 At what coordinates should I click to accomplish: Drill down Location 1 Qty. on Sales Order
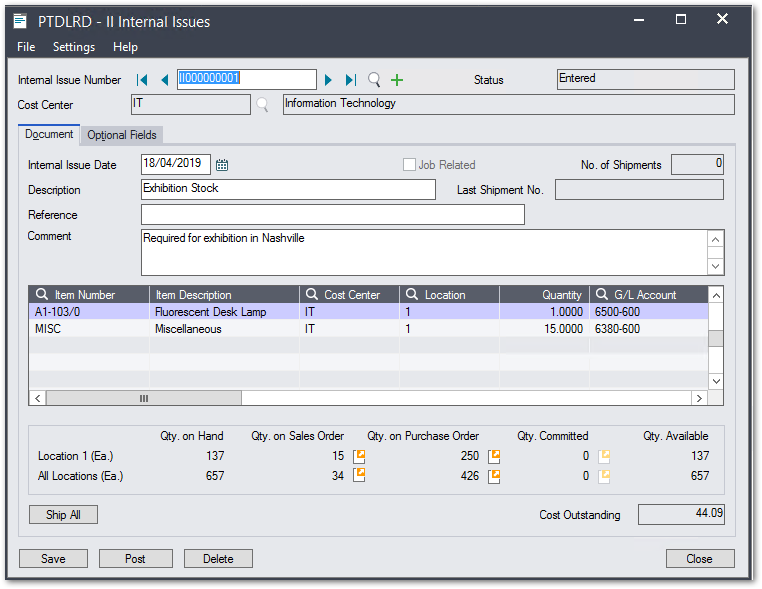click(x=359, y=456)
